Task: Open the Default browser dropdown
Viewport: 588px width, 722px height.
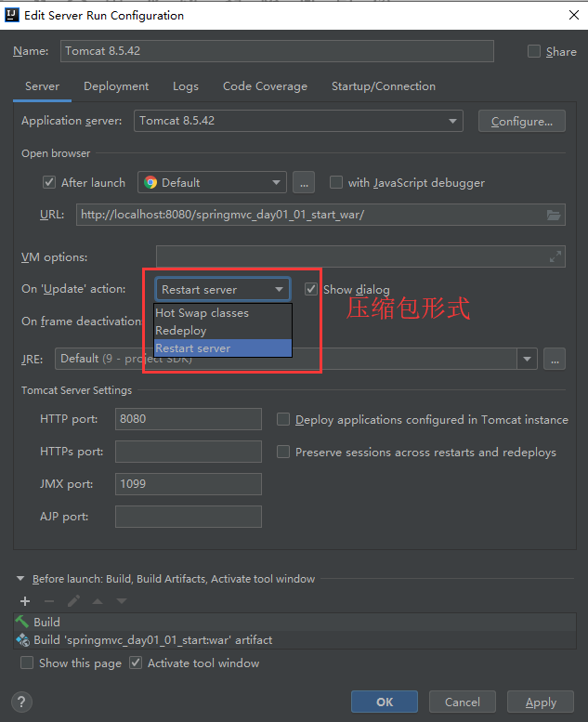Action: tap(212, 182)
